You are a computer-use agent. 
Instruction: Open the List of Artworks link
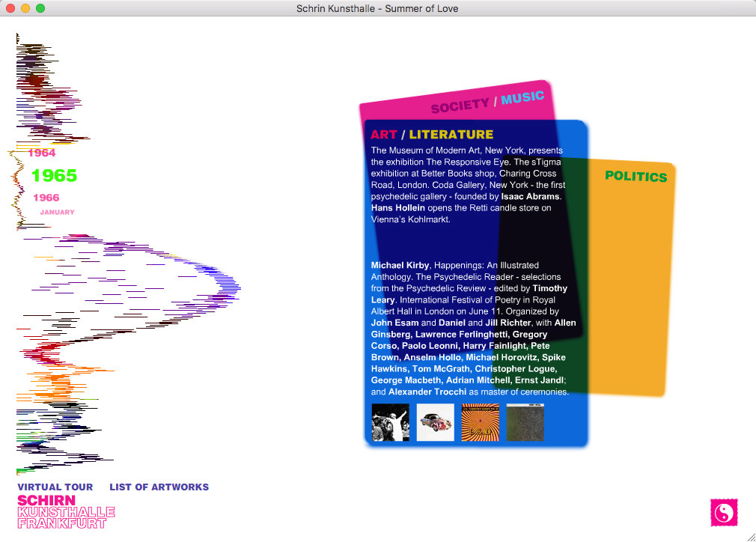coord(159,487)
